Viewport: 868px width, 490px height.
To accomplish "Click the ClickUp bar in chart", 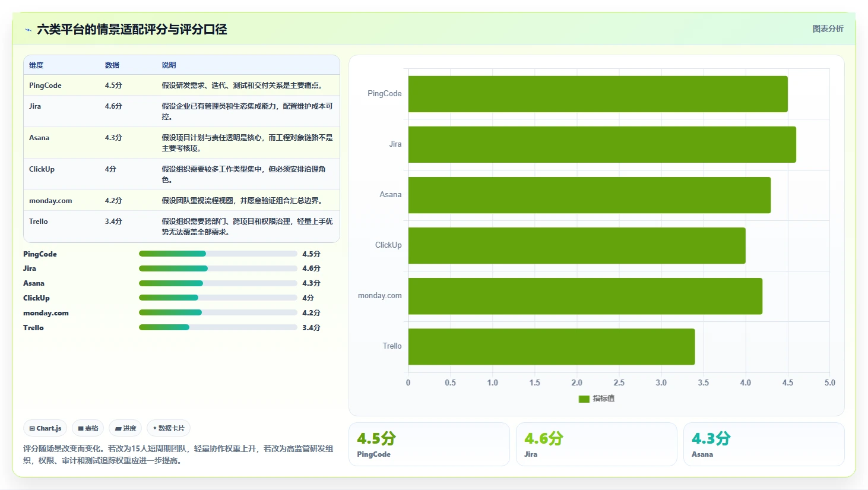I will pos(576,245).
